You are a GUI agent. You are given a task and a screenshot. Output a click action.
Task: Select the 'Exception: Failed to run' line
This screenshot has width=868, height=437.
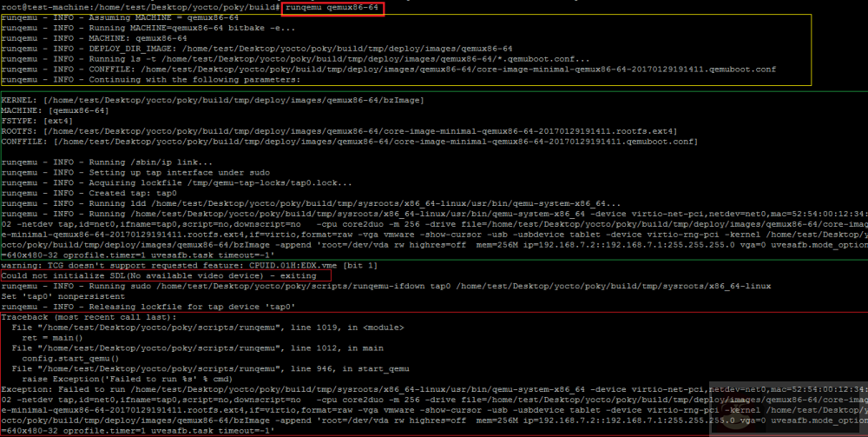pyautogui.click(x=434, y=389)
